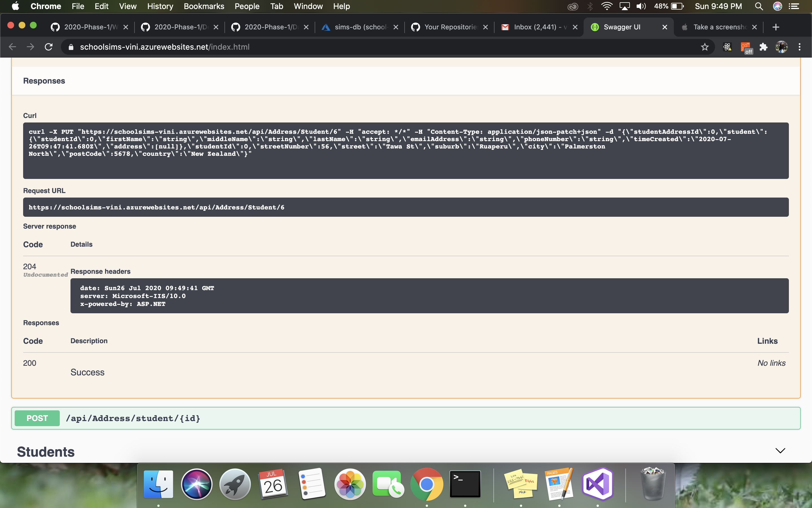Open the People menu
Viewport: 812px width, 508px height.
(247, 6)
